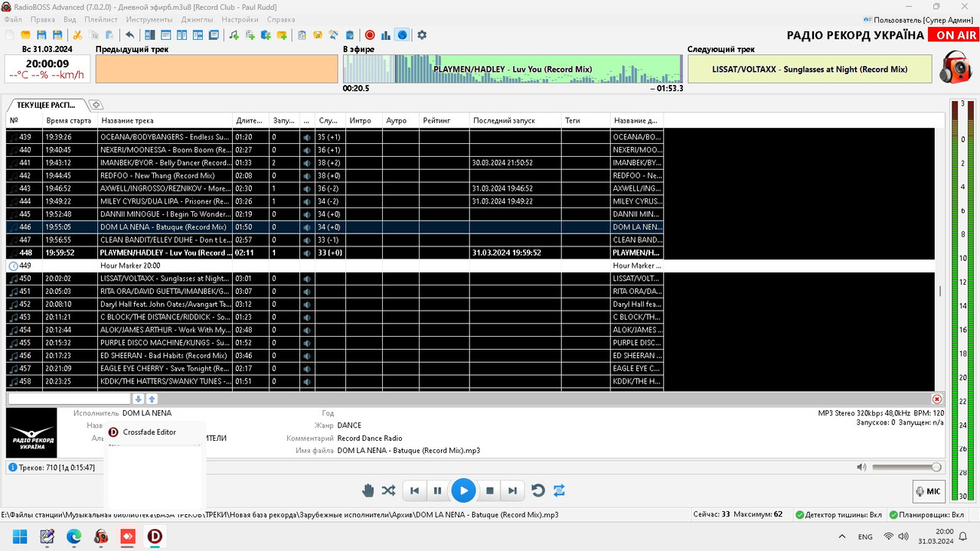Go to the previous track button
This screenshot has width=980, height=551.
[x=415, y=491]
